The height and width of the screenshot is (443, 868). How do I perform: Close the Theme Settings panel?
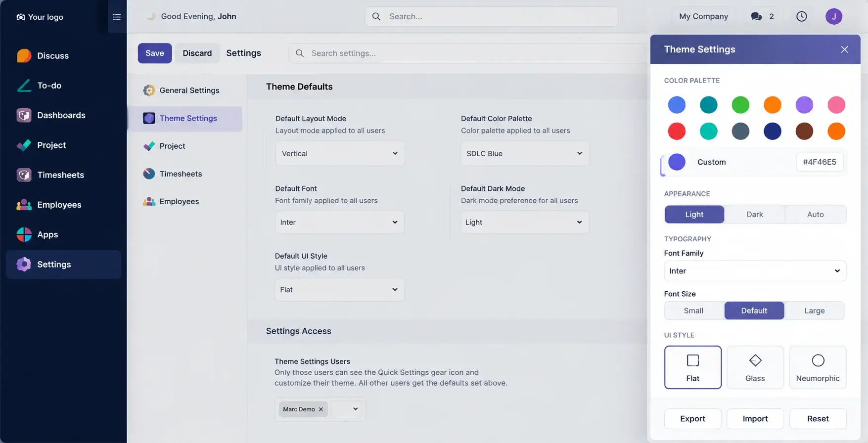tap(844, 49)
